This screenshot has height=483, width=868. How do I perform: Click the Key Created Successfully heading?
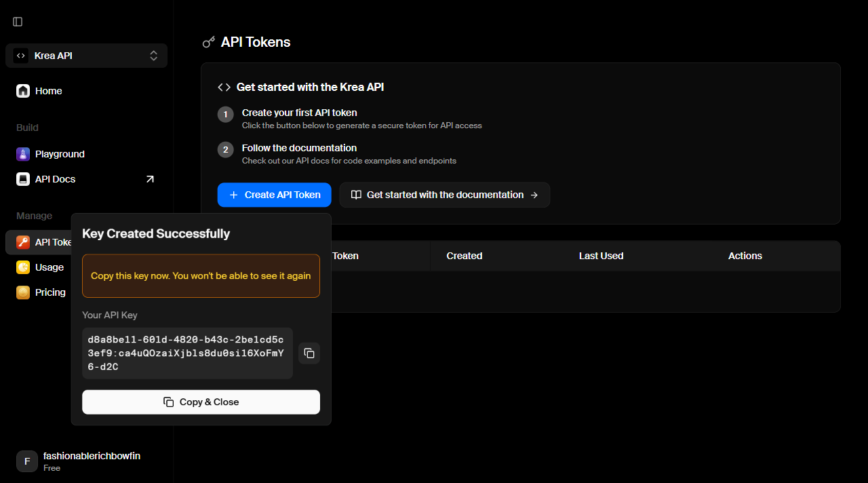click(x=156, y=233)
